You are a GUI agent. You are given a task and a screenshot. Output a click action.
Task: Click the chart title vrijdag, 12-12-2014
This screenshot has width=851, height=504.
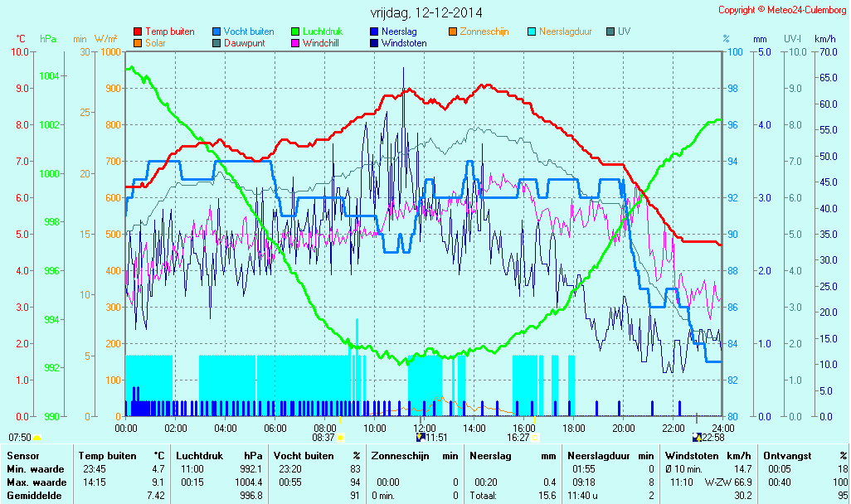coord(425,12)
